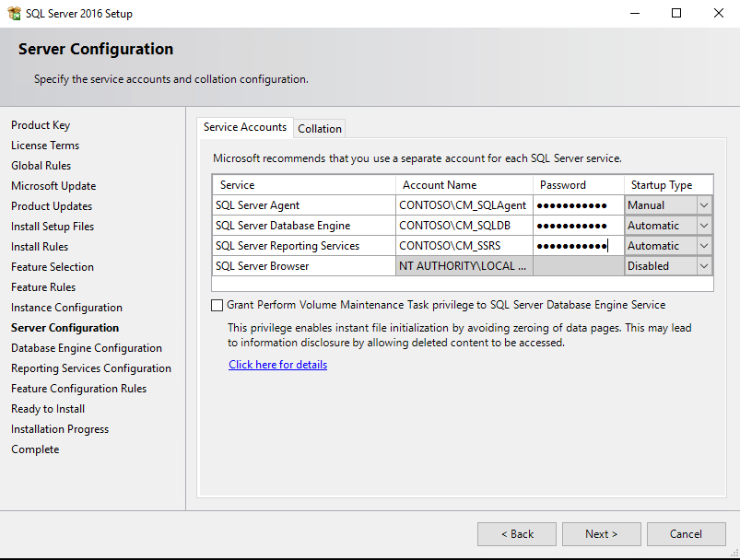Click Installation Progress step in sidebar
This screenshot has width=740, height=560.
[60, 429]
